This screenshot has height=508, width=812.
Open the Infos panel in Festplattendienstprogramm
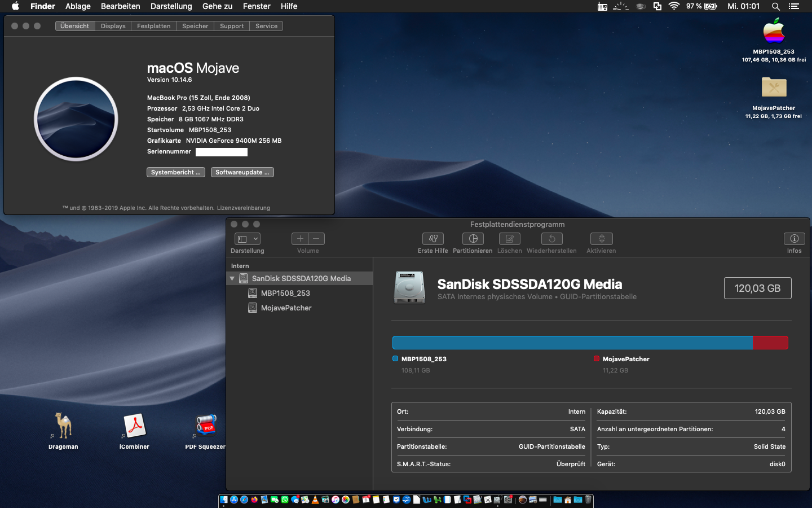[x=795, y=239]
